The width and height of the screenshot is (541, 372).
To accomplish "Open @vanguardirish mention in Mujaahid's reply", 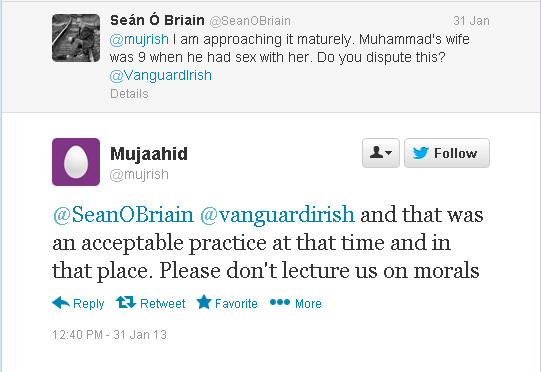I will [x=277, y=216].
